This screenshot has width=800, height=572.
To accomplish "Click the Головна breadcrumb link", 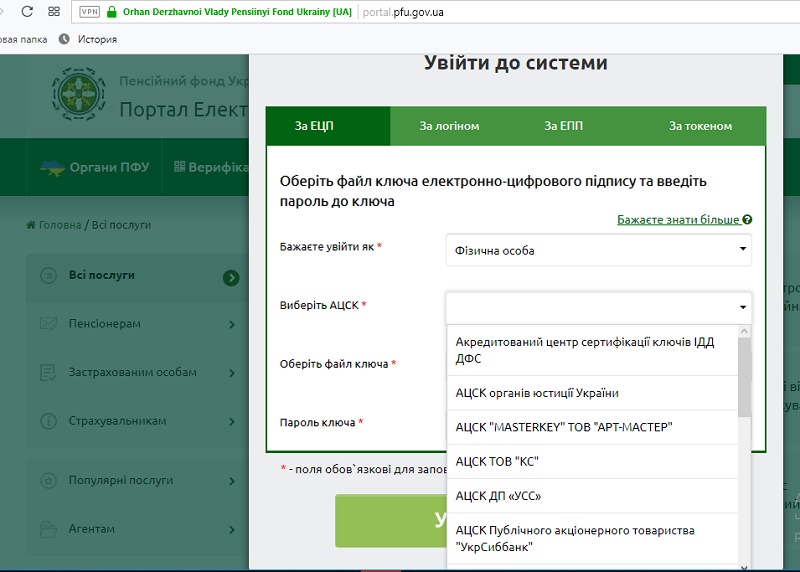I will 59,225.
